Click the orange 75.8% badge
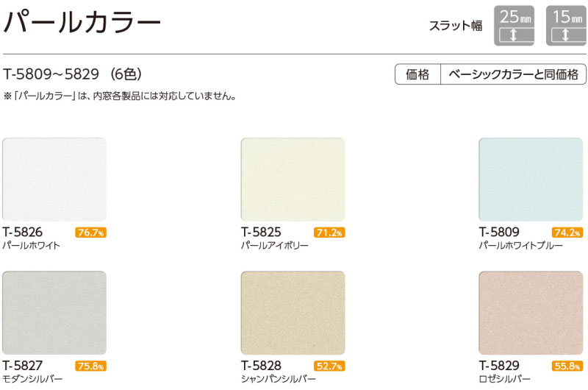This screenshot has height=390, width=588. pos(90,366)
